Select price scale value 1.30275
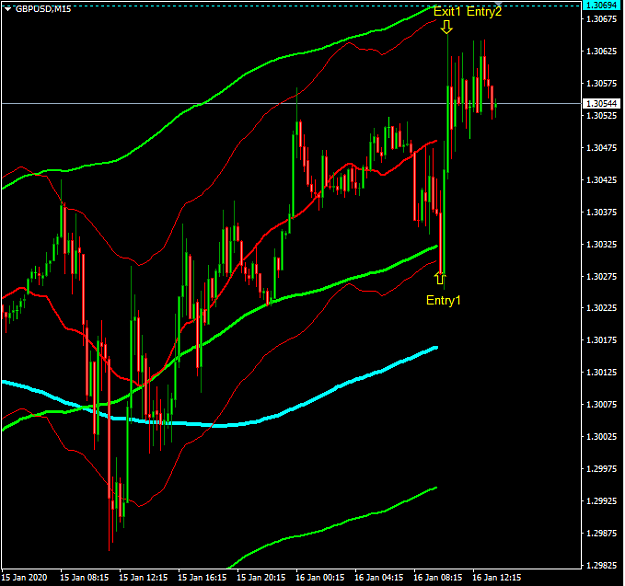The image size is (625, 586). tap(601, 276)
